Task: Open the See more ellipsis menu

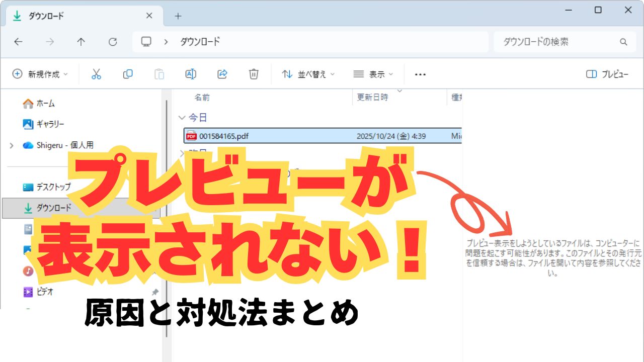Action: click(x=420, y=74)
